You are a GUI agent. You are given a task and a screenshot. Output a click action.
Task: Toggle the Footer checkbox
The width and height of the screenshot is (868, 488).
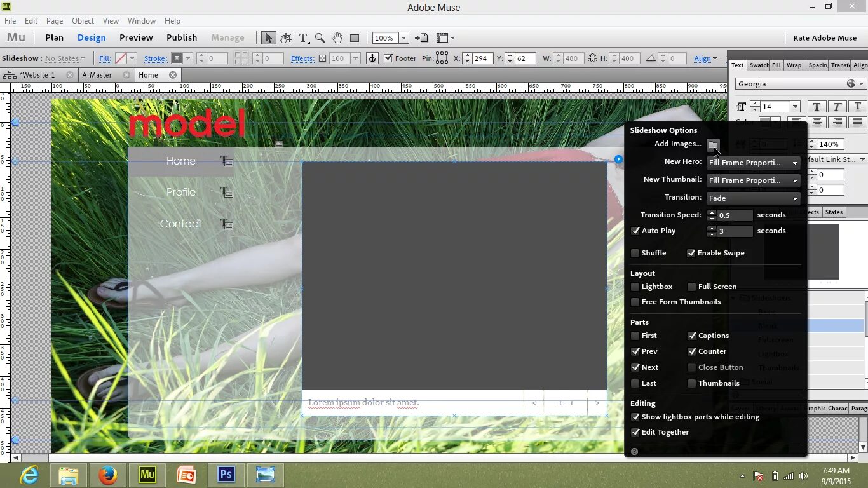click(388, 58)
